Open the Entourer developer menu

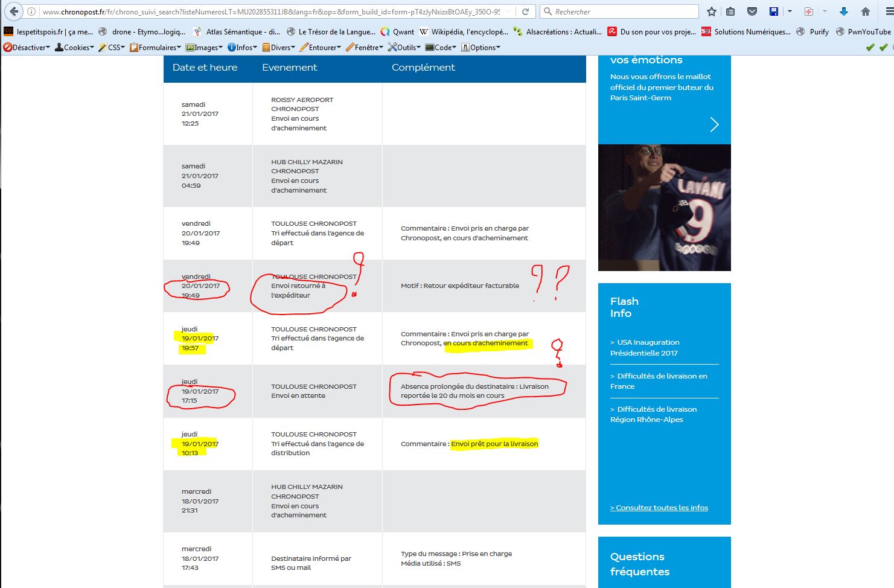pyautogui.click(x=320, y=48)
